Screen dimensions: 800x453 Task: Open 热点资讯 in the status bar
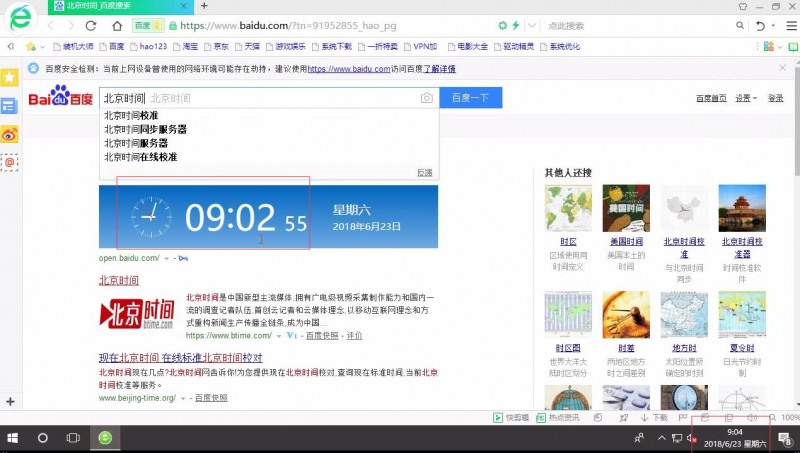click(558, 418)
